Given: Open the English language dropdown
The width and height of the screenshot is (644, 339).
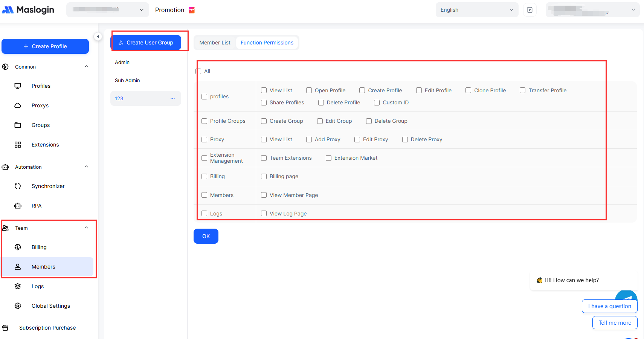Looking at the screenshot, I should pos(477,10).
